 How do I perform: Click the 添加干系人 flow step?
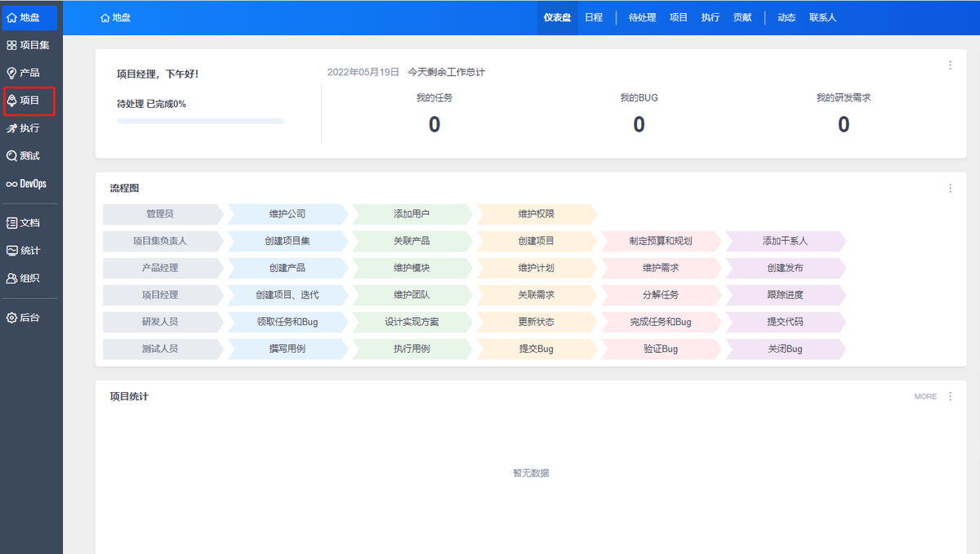(785, 241)
